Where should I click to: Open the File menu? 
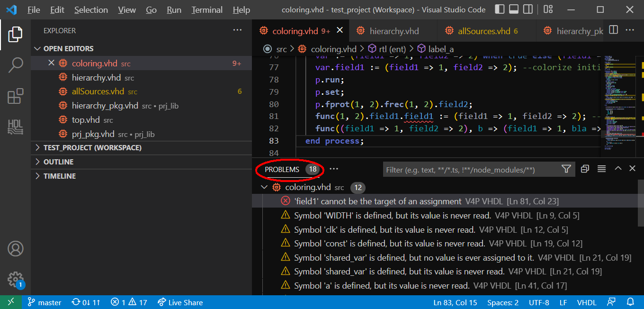[34, 9]
